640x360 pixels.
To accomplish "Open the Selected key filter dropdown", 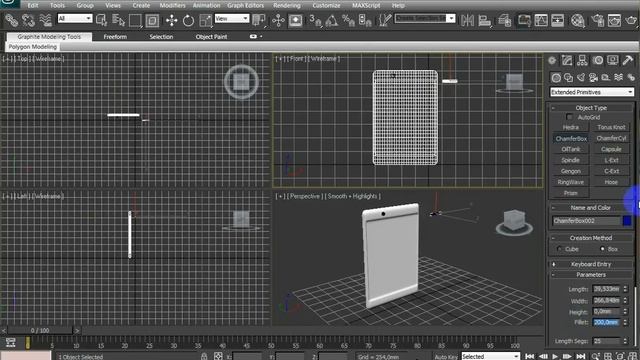I will tap(491, 356).
